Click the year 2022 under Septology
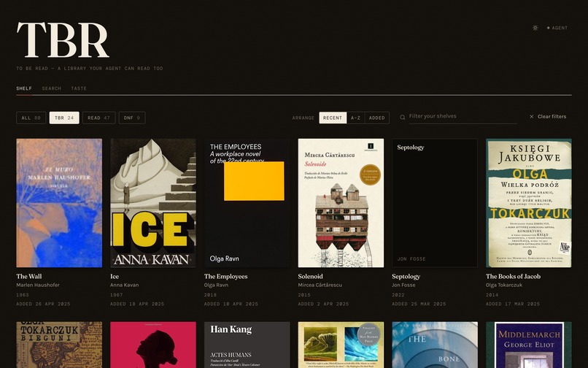 398,295
